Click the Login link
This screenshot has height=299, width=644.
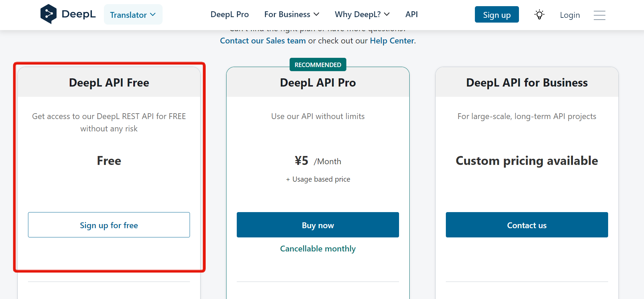[x=570, y=15]
